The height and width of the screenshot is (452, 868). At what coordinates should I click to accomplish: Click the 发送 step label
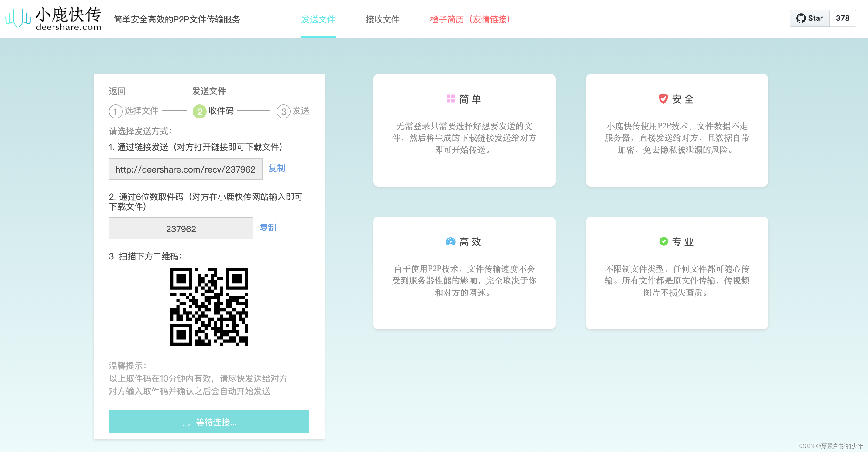[x=301, y=111]
